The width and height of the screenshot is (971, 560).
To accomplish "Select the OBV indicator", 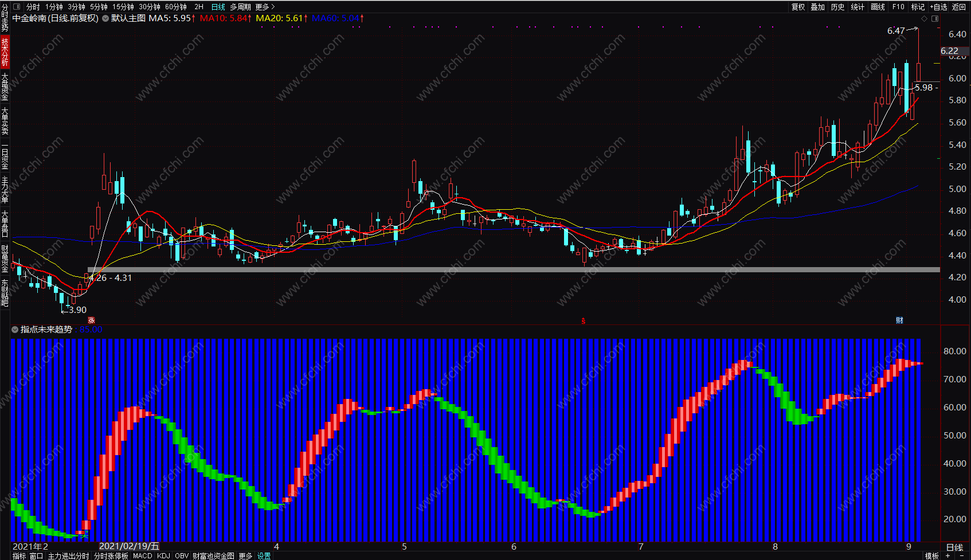I will coord(182,556).
